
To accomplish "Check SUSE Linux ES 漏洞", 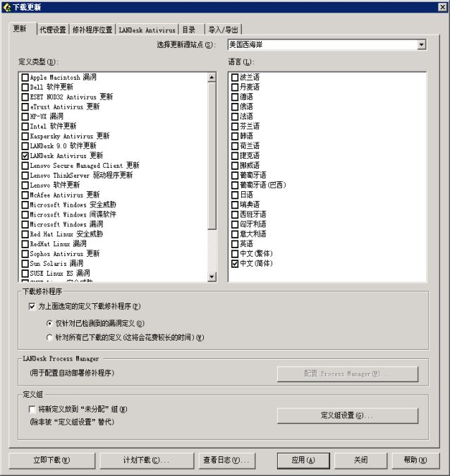I will (x=25, y=274).
